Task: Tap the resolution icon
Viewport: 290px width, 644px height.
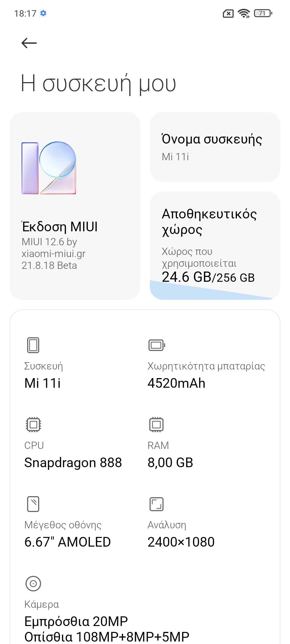Action: coord(156,504)
